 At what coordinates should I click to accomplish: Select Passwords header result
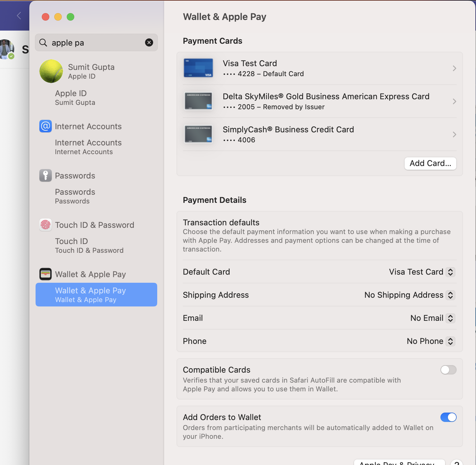click(96, 175)
